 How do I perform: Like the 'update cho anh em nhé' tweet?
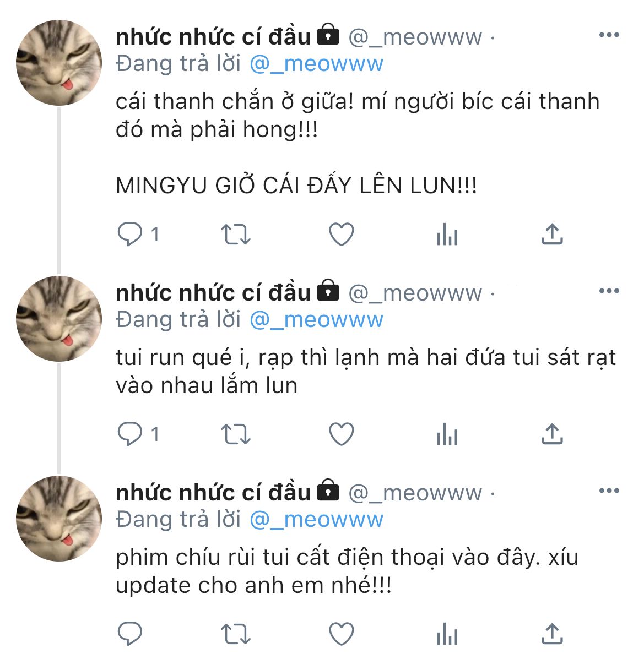341,634
